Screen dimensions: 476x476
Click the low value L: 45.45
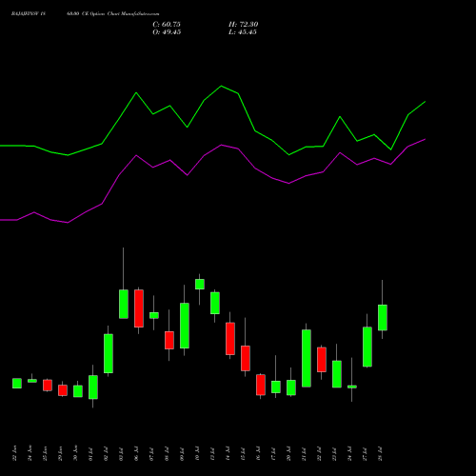[x=243, y=32]
